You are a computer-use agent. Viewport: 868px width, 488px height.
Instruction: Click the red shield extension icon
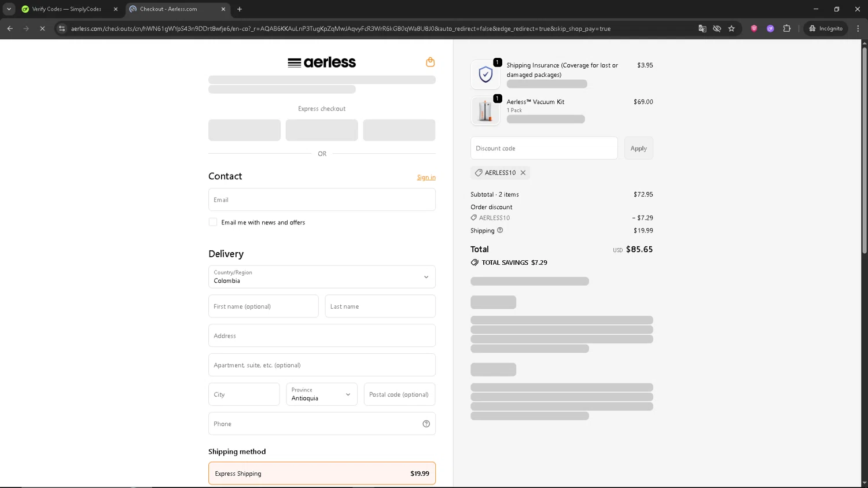(x=754, y=28)
